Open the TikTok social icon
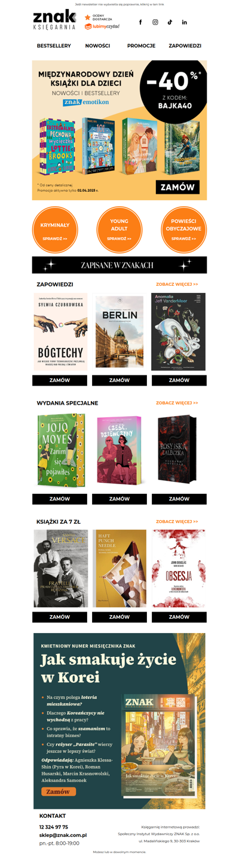This screenshot has height=868, width=239. [x=170, y=22]
